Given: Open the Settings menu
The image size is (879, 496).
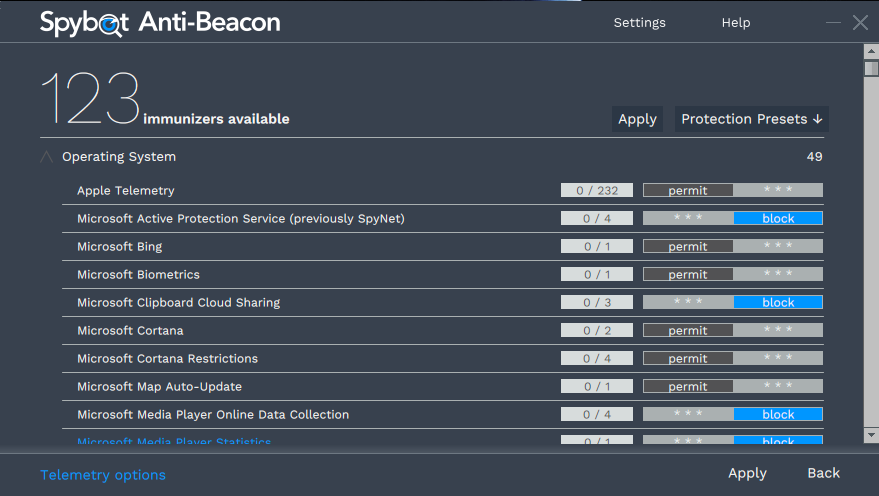Looking at the screenshot, I should [639, 22].
